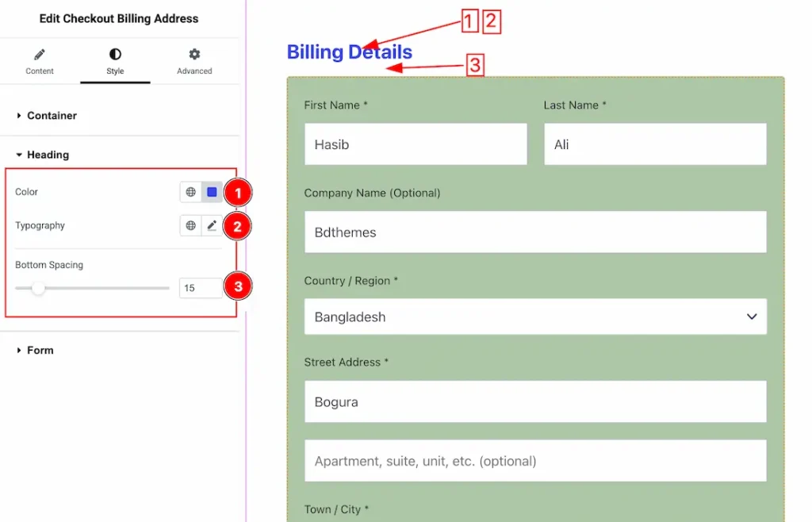The image size is (812, 522).
Task: Click the Last Name input field
Action: [x=655, y=144]
